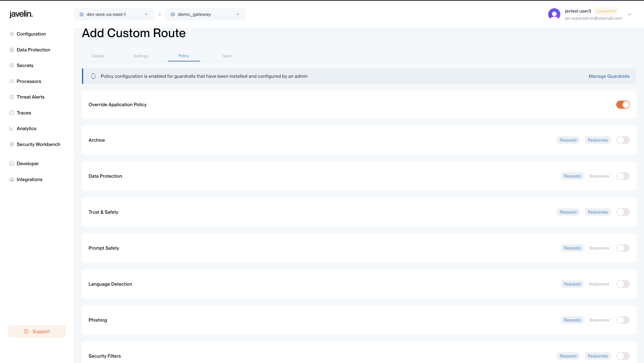Select Requests chip in Archive row
This screenshot has width=644, height=363.
568,140
